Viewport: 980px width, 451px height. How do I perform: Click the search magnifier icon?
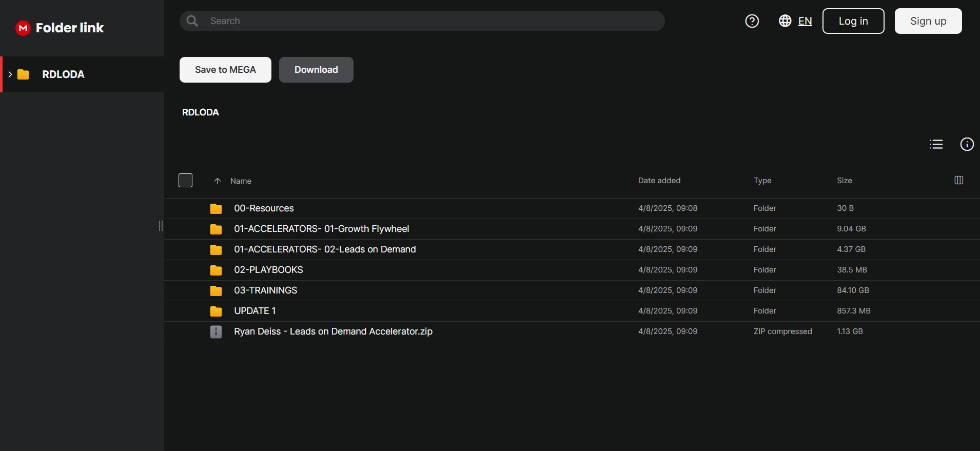(x=192, y=21)
